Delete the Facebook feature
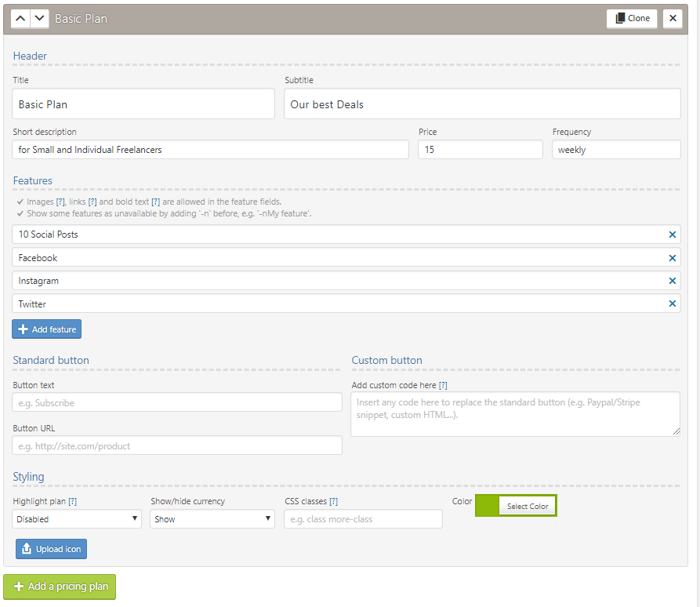The height and width of the screenshot is (607, 700). click(672, 258)
